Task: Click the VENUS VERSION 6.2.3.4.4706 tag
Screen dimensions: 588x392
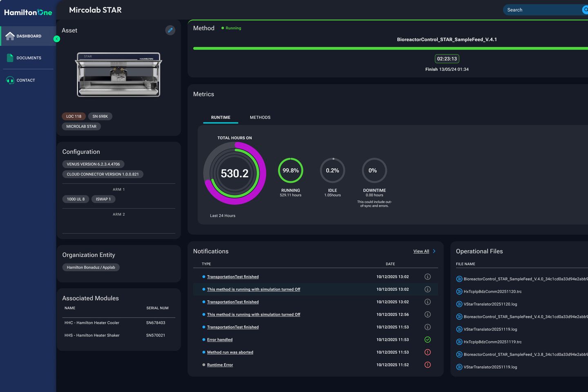Action: pos(93,164)
